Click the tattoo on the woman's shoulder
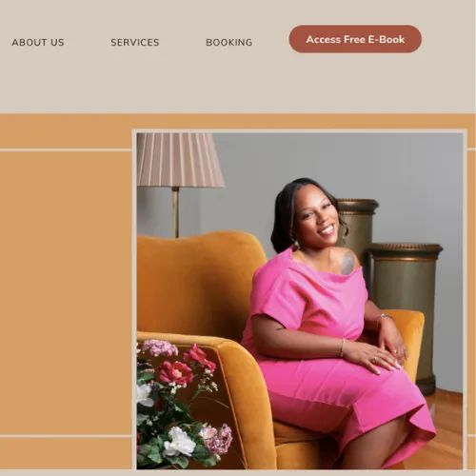Viewport: 476px width, 476px height. coord(347,263)
